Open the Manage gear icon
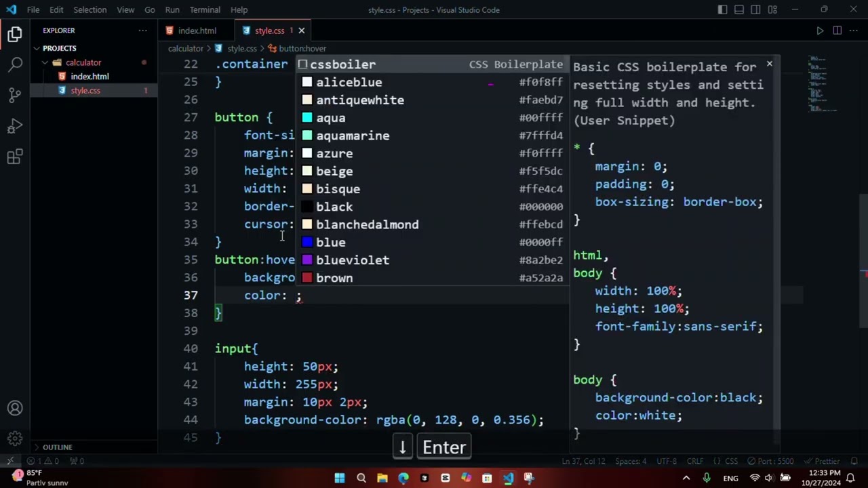The height and width of the screenshot is (488, 868). point(15,439)
